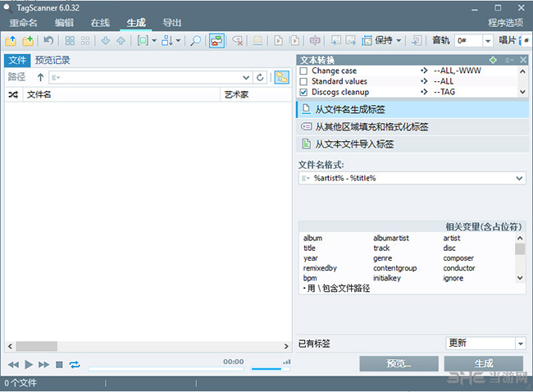Enable the Change case checkbox
This screenshot has width=533, height=392.
click(303, 71)
